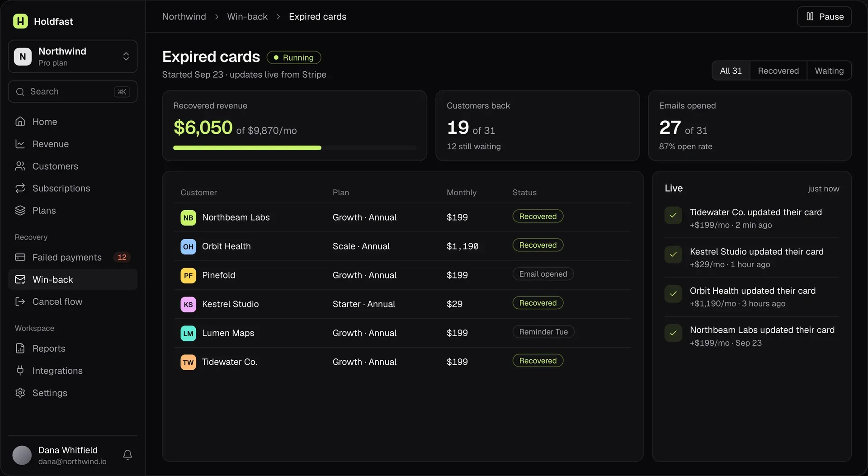This screenshot has height=476, width=868.
Task: Expand the Northwind workspace switcher
Action: pos(73,57)
